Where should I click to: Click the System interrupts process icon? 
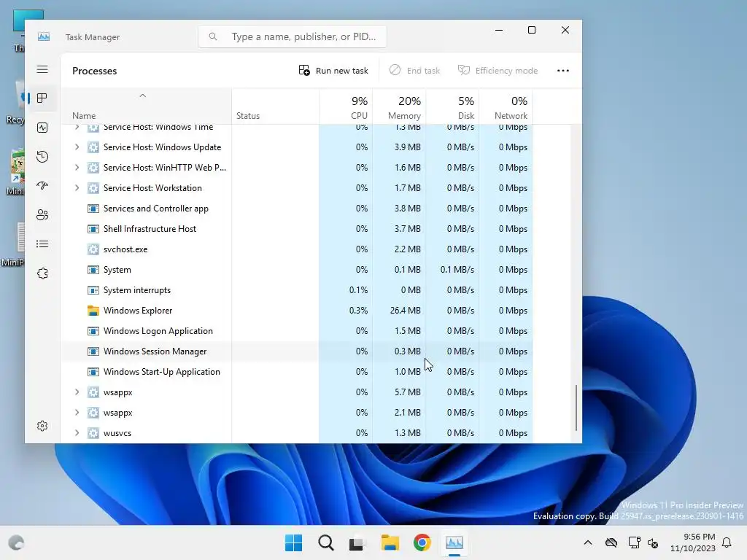93,290
